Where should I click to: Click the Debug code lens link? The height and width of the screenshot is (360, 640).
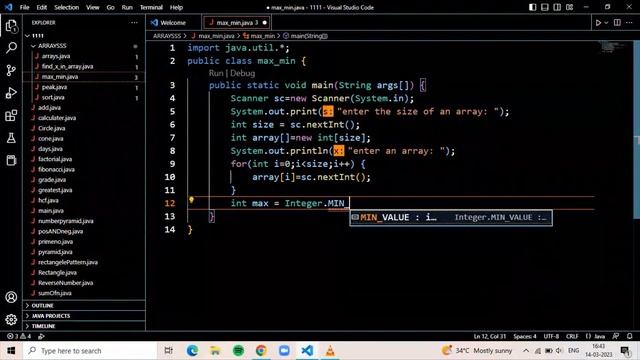click(x=242, y=73)
